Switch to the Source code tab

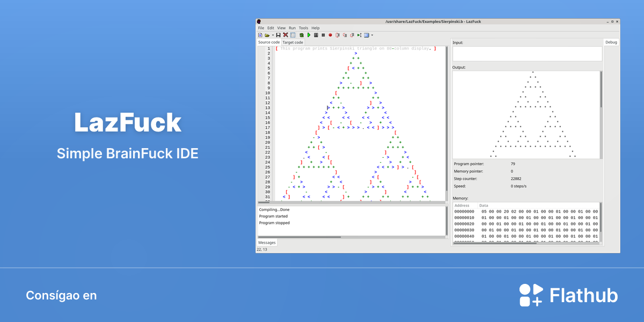pyautogui.click(x=269, y=42)
